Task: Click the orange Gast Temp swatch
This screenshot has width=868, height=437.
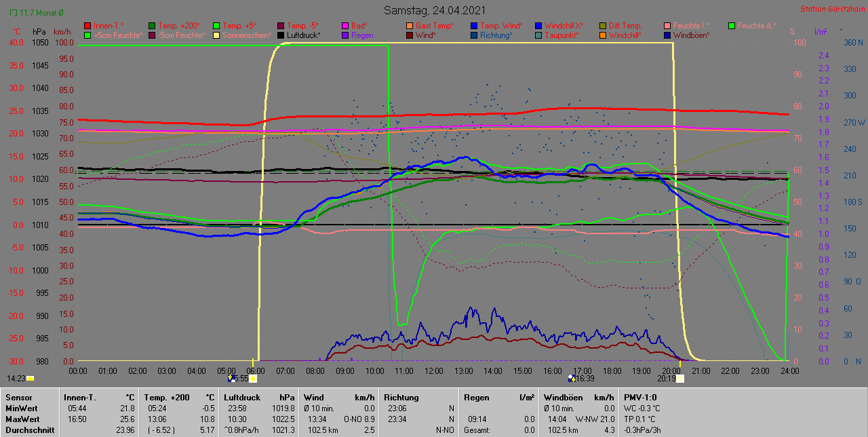Action: (x=410, y=26)
